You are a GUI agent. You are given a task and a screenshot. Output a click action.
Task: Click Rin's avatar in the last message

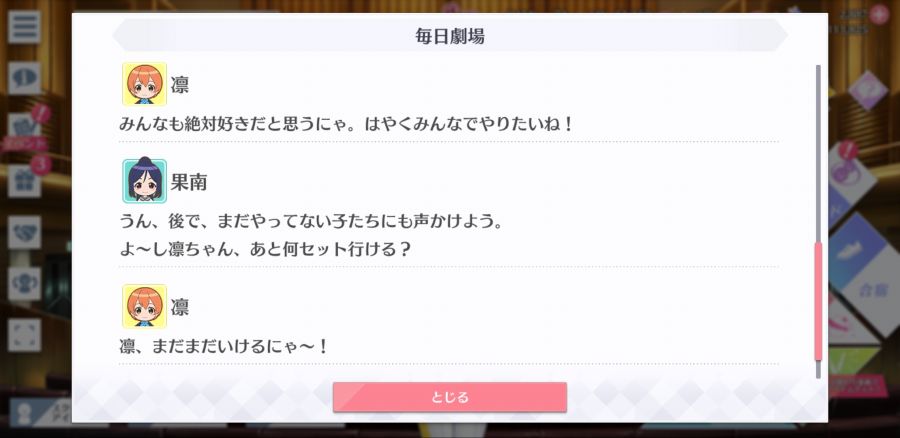(145, 307)
